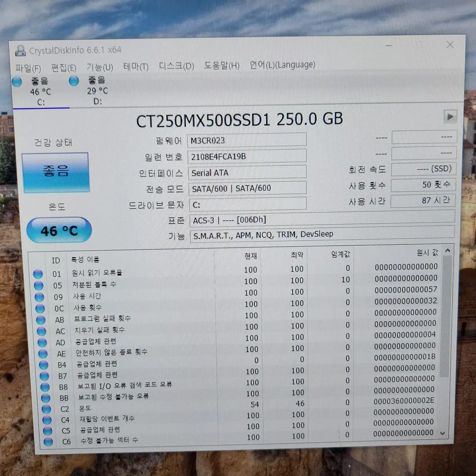Open the 파일(F) menu
Viewport: 476px width, 476px height.
coord(28,68)
